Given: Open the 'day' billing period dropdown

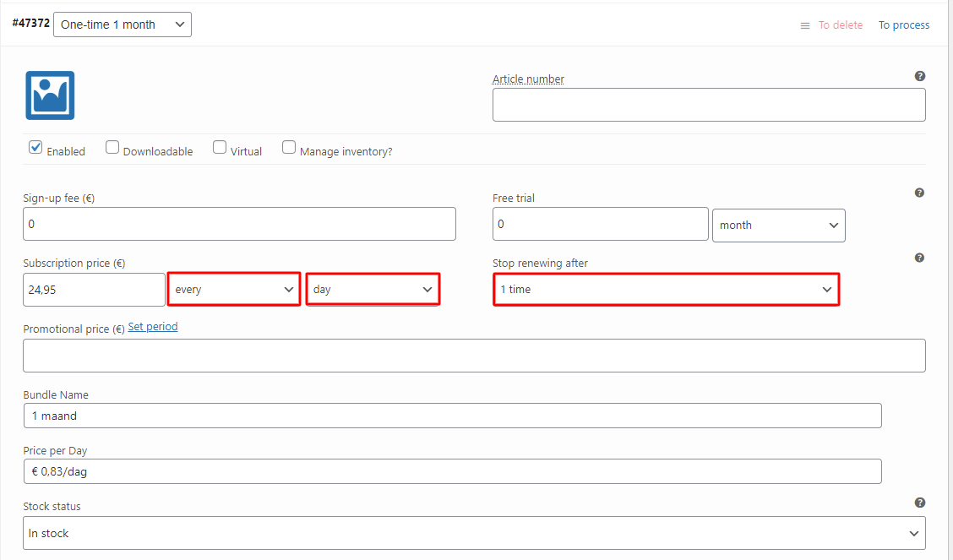Looking at the screenshot, I should pos(372,289).
